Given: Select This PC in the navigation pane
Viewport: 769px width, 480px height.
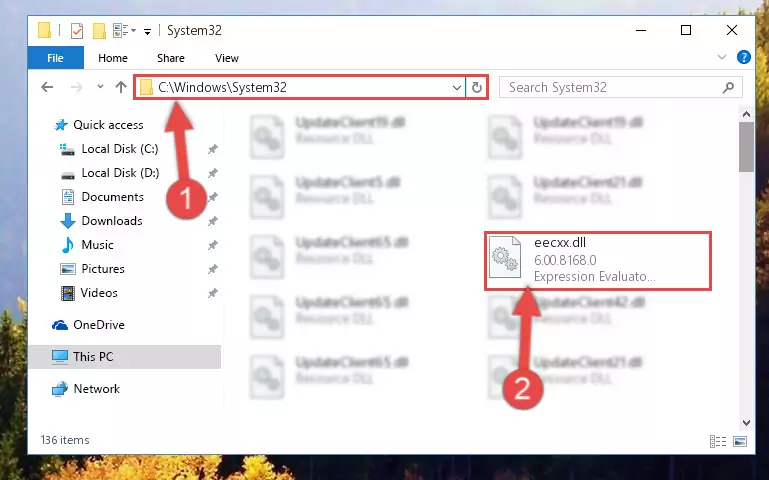Looking at the screenshot, I should point(125,356).
